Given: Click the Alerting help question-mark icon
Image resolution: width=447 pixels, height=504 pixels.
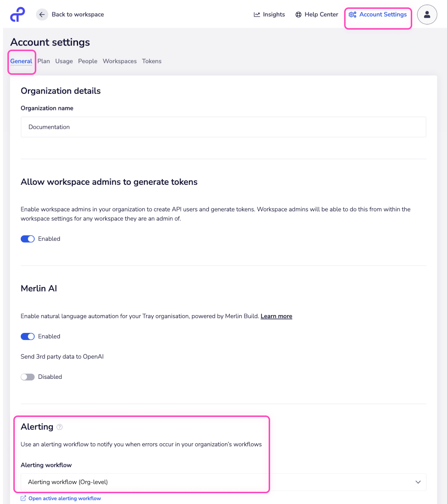Looking at the screenshot, I should tap(60, 427).
